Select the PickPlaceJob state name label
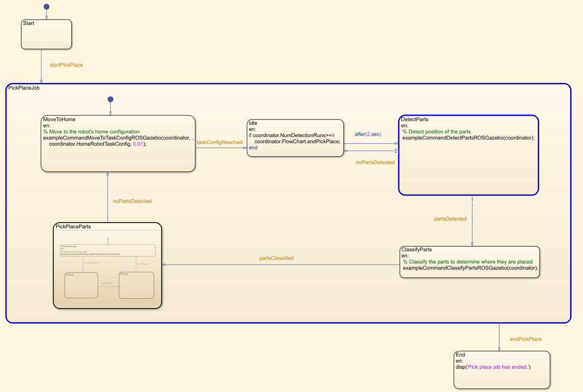 24,88
